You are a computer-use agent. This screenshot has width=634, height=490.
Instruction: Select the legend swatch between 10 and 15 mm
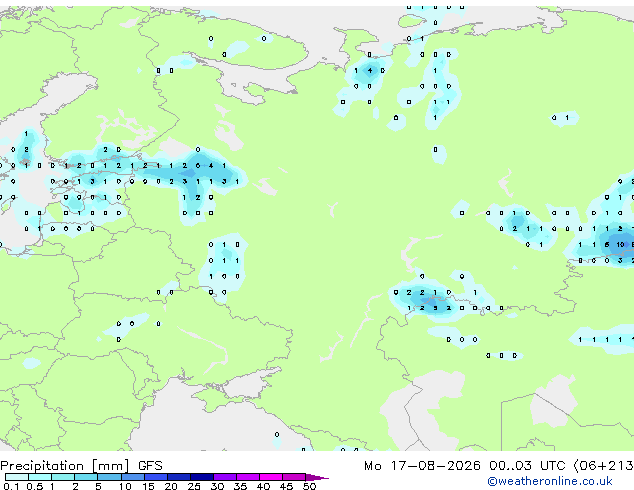[133, 477]
